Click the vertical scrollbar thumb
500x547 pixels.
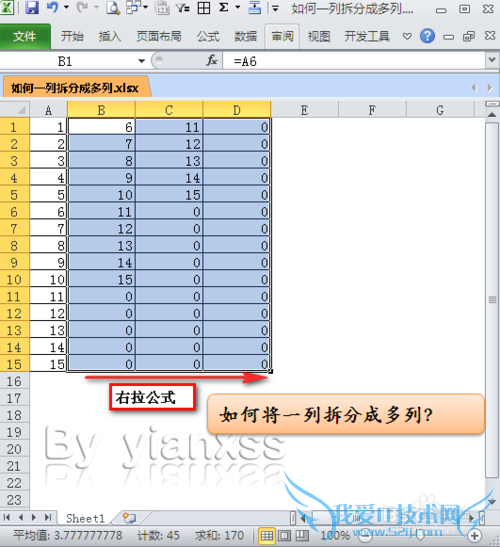492,299
